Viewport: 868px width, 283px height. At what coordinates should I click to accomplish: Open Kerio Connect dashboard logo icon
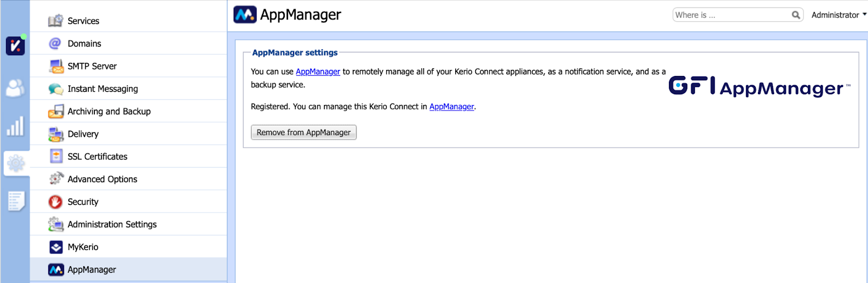pyautogui.click(x=15, y=46)
